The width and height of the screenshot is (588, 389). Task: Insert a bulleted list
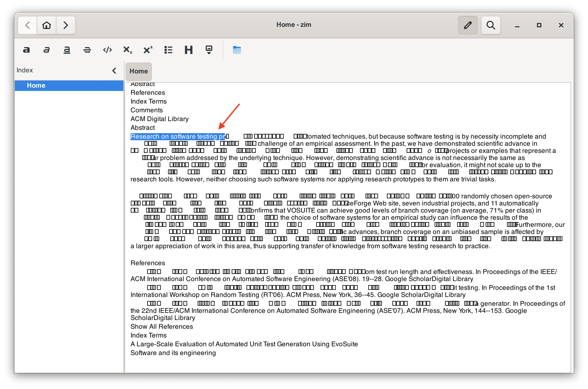click(168, 50)
